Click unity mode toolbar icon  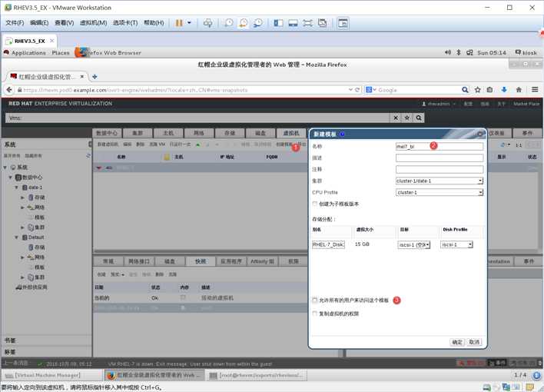pyautogui.click(x=322, y=23)
